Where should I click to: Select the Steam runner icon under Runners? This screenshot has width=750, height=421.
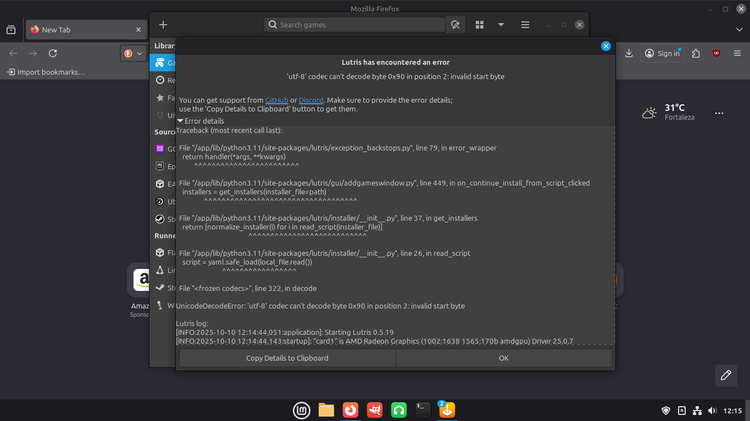(160, 288)
